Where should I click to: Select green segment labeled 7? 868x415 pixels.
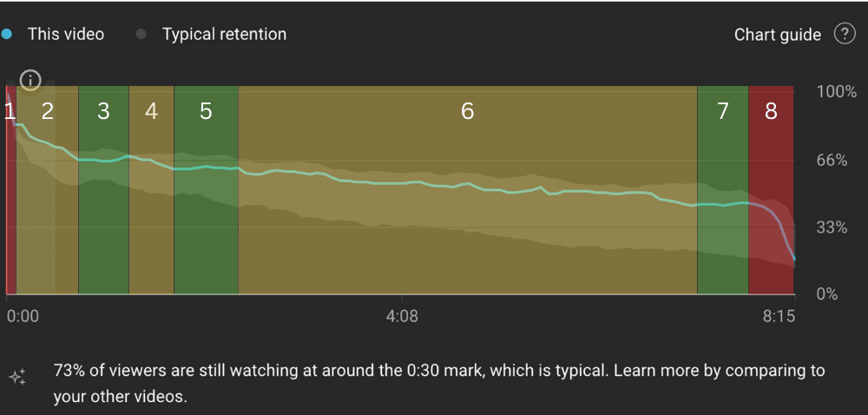coord(723,190)
